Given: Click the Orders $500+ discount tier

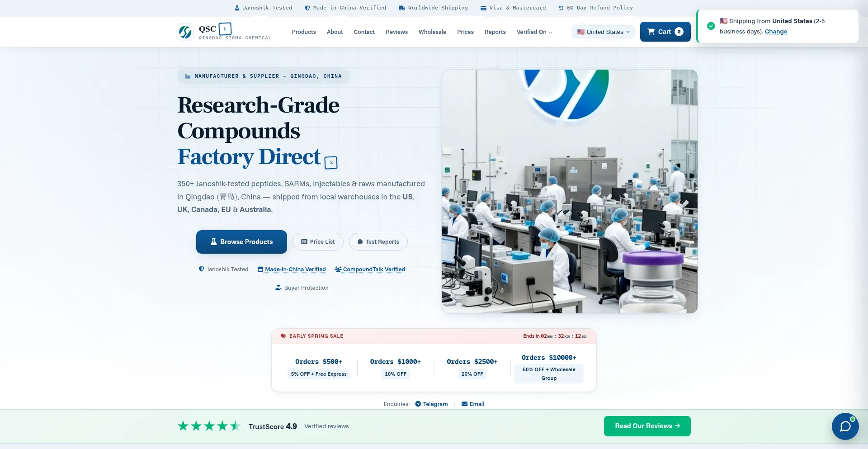Looking at the screenshot, I should tap(319, 367).
